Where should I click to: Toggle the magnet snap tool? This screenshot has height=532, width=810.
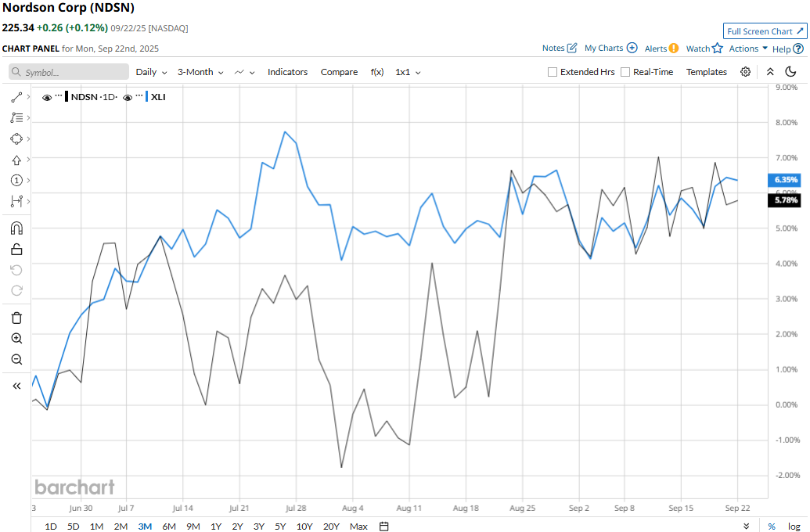[x=16, y=228]
